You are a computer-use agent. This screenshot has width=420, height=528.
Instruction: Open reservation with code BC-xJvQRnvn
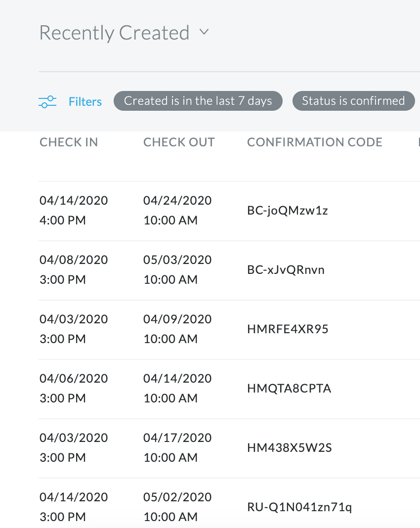pyautogui.click(x=286, y=270)
